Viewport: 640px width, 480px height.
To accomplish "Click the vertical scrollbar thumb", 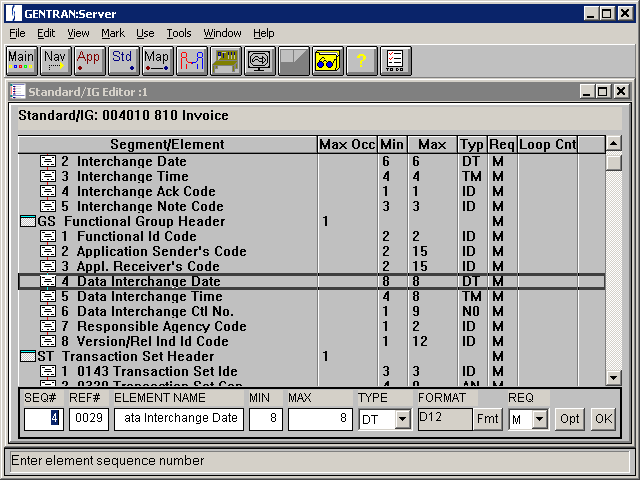I will [613, 162].
